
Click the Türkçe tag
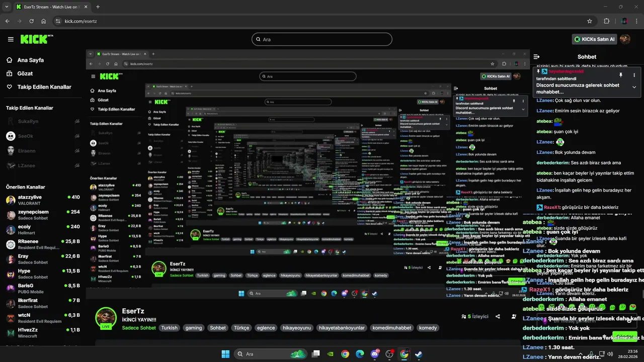pos(242,328)
